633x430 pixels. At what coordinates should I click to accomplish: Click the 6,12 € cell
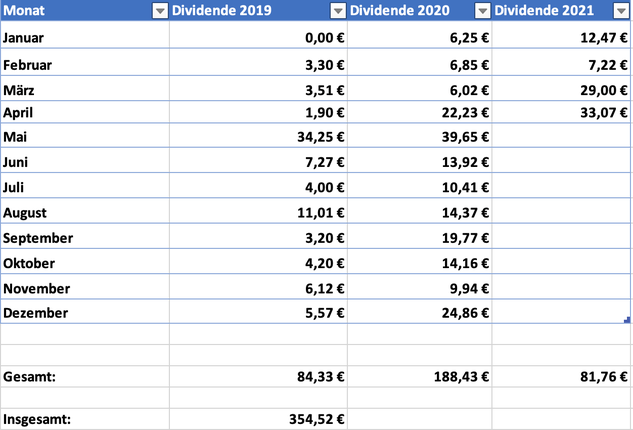coord(258,287)
